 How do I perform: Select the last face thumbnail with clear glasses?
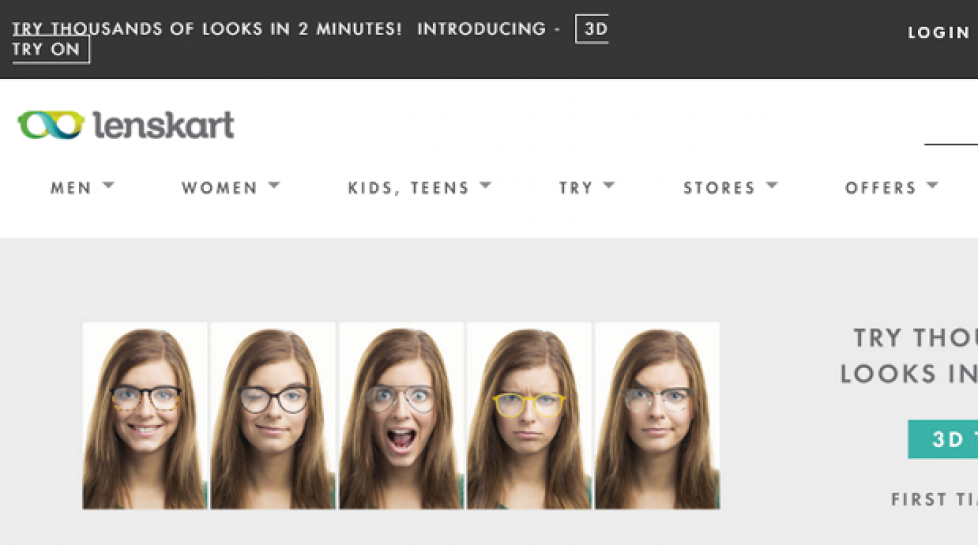[657, 415]
